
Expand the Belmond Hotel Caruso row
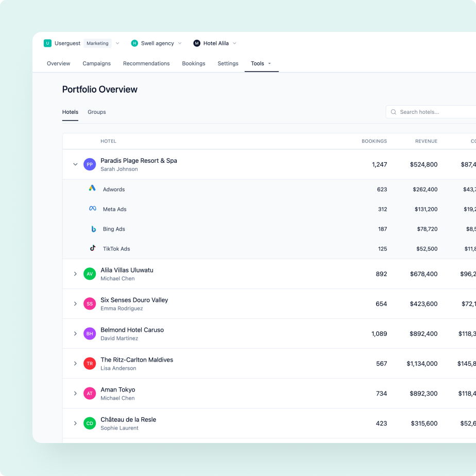click(x=75, y=333)
